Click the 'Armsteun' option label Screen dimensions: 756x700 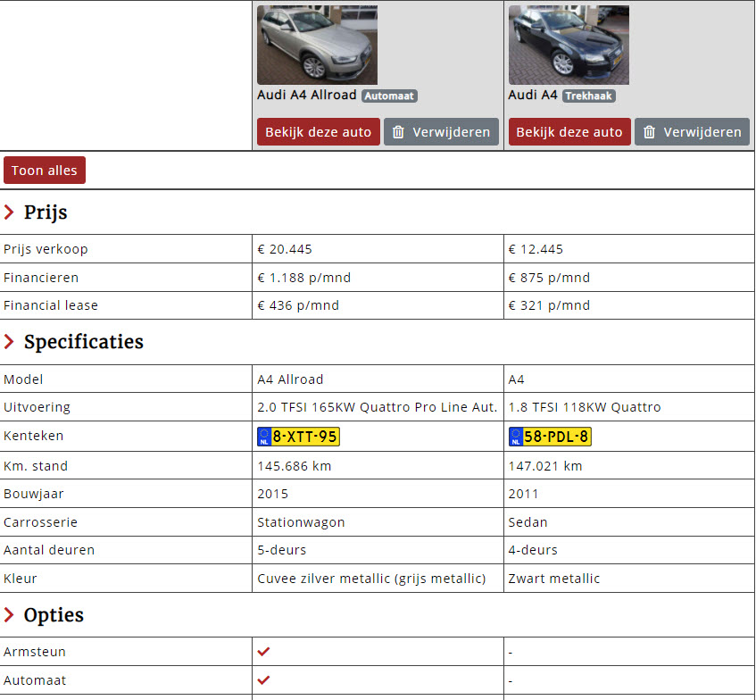pyautogui.click(x=35, y=652)
